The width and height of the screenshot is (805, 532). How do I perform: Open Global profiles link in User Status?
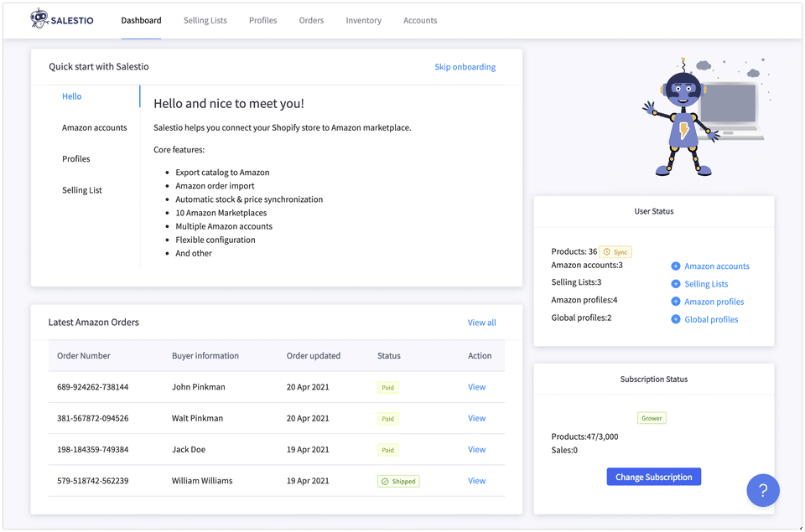click(711, 319)
